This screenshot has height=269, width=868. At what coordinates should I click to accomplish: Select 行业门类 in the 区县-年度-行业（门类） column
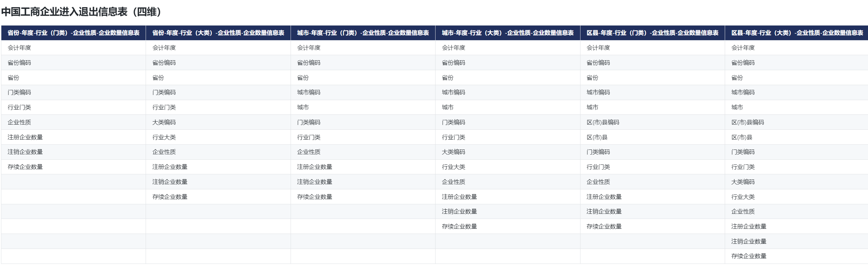tap(599, 167)
